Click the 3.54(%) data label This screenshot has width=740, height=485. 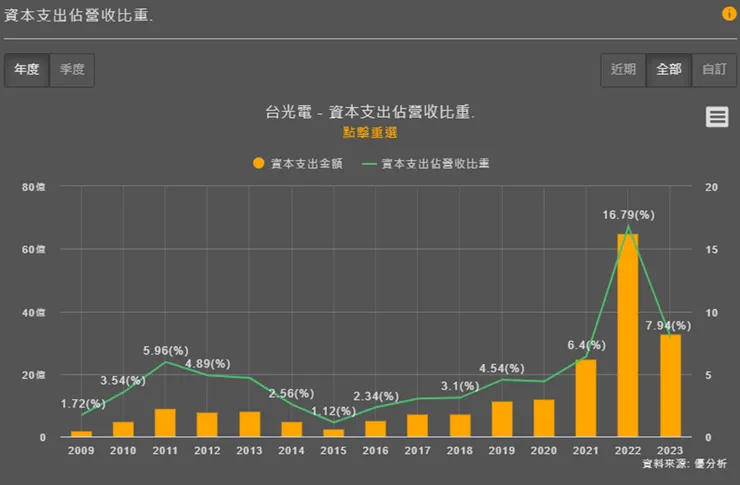pyautogui.click(x=123, y=380)
